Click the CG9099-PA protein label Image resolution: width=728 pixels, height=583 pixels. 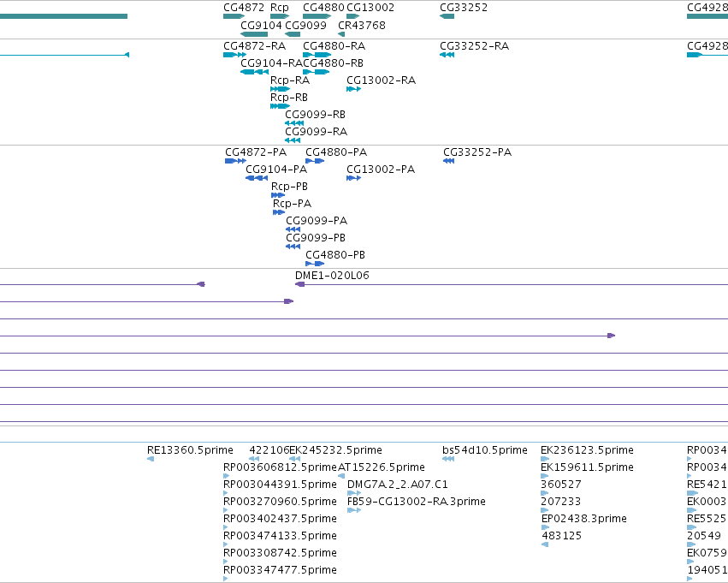click(317, 221)
